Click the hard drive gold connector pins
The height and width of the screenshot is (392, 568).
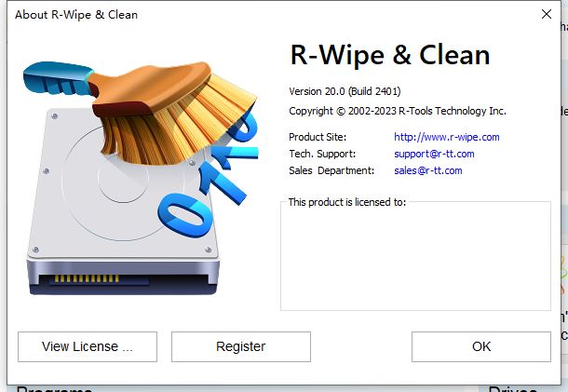[x=87, y=278]
